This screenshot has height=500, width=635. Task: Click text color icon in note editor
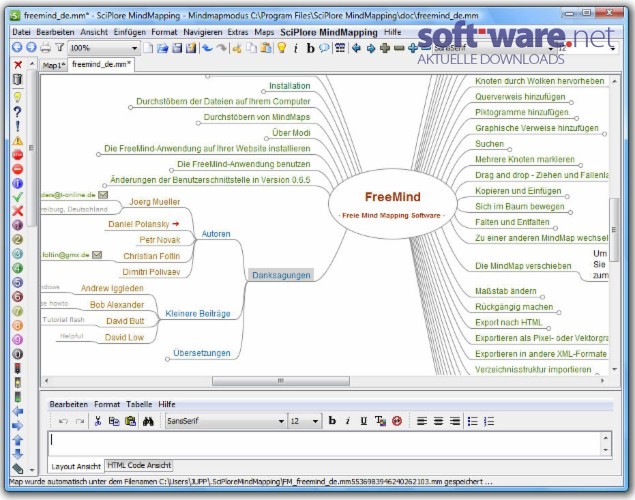click(380, 421)
